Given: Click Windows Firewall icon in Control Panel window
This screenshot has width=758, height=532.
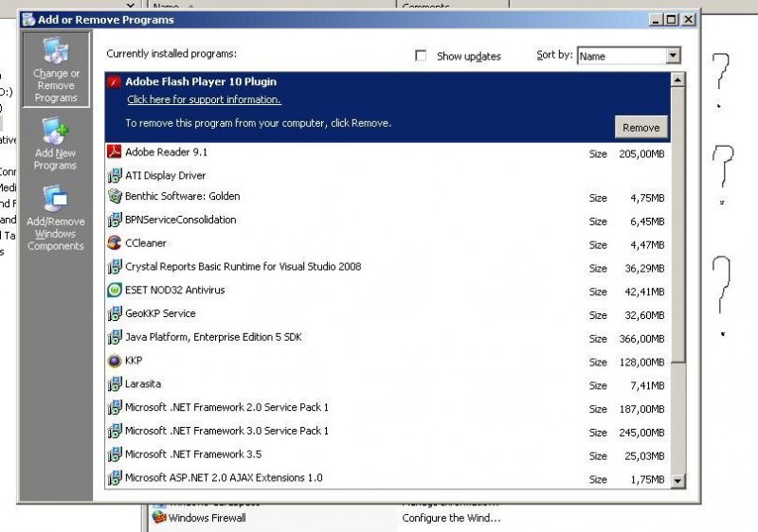Looking at the screenshot, I should [159, 517].
